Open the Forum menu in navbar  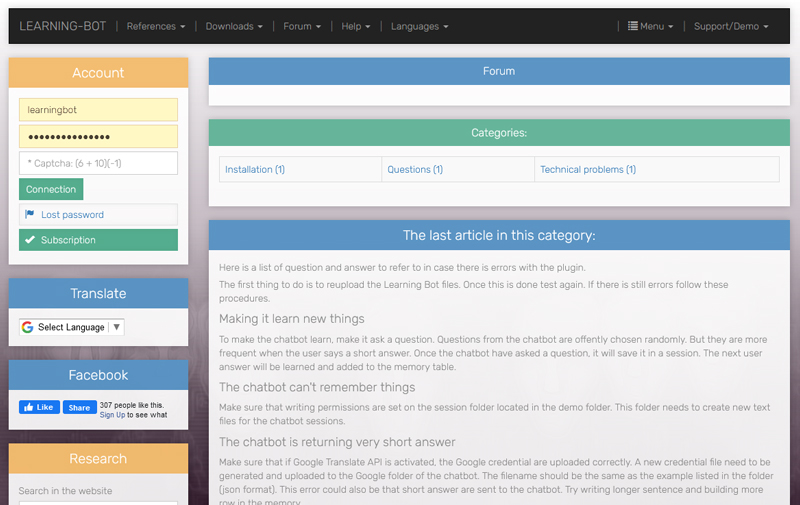tap(302, 26)
